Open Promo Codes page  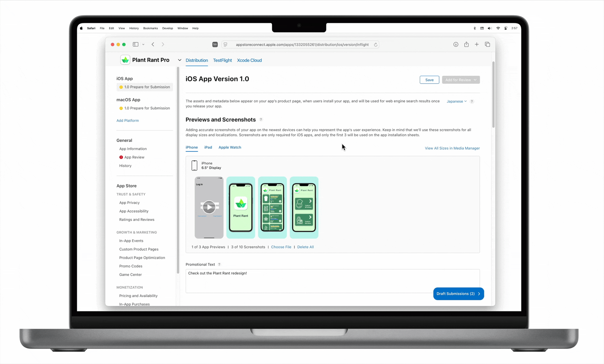coord(131,266)
